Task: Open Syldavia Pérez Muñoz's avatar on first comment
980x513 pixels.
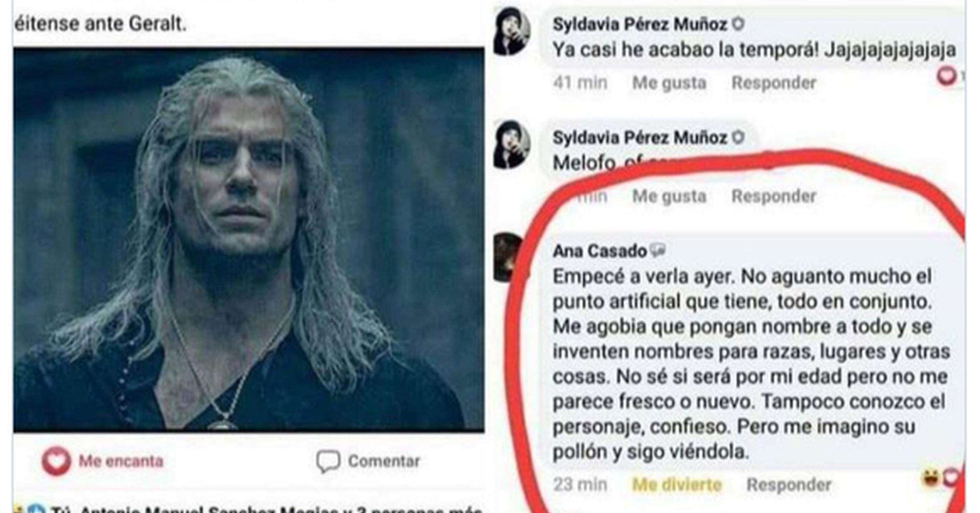Action: click(x=512, y=32)
